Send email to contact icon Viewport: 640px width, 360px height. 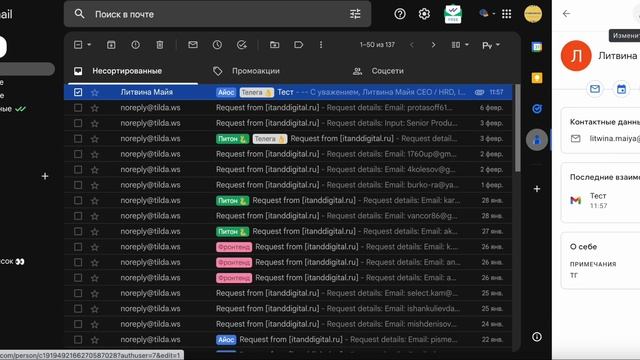[x=595, y=89]
